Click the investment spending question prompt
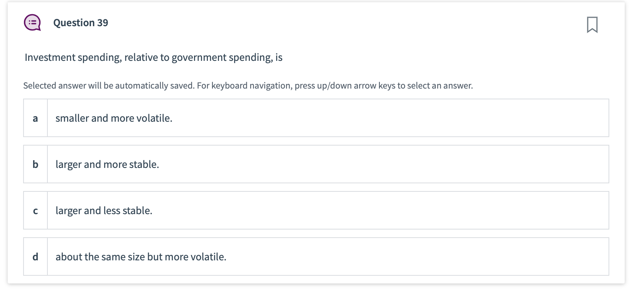 coord(153,57)
